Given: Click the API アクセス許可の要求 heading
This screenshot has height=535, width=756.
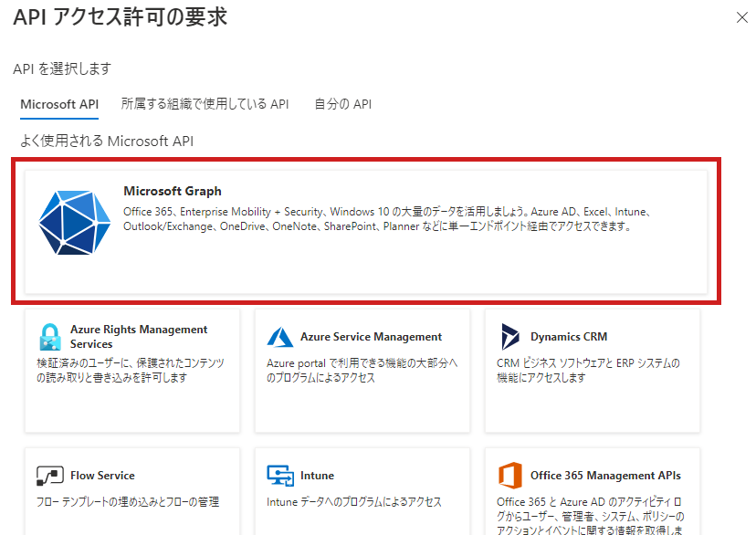Looking at the screenshot, I should pyautogui.click(x=120, y=17).
